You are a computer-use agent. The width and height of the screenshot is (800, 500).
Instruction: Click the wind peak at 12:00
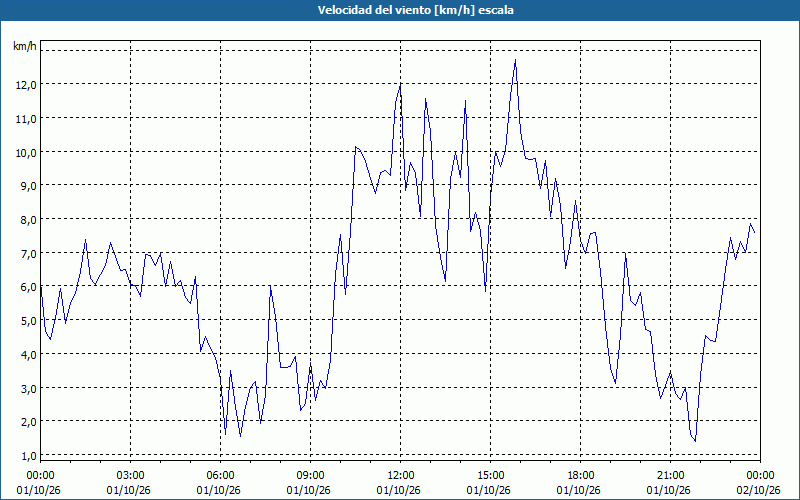(400, 85)
